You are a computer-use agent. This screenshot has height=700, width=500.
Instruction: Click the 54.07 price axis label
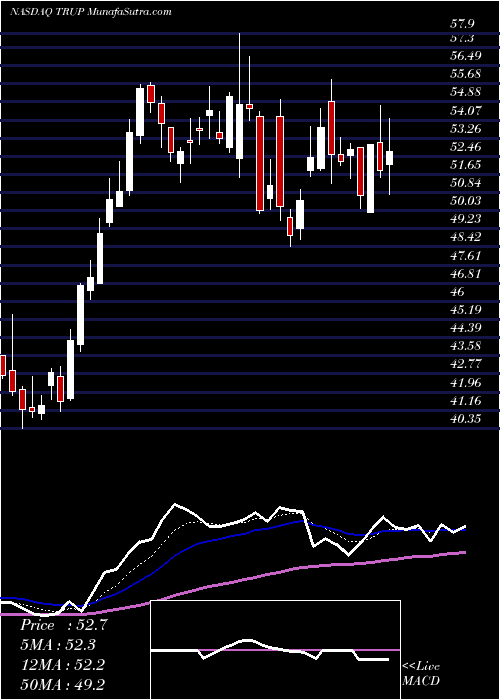pos(466,110)
